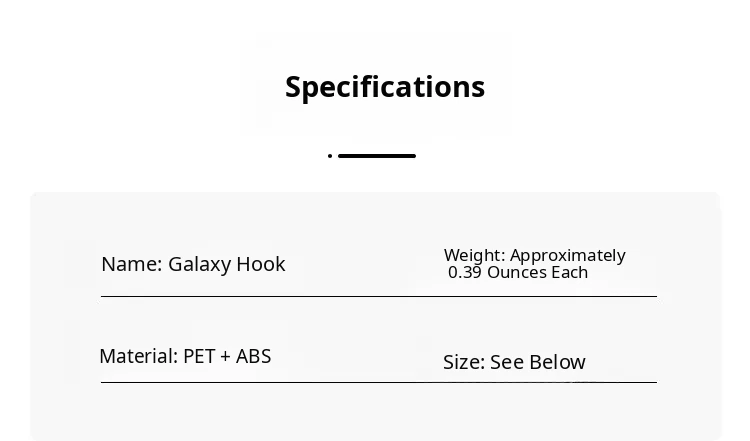Image resolution: width=750 pixels, height=441 pixels.
Task: Click the "ABS" material text
Action: pyautogui.click(x=254, y=356)
